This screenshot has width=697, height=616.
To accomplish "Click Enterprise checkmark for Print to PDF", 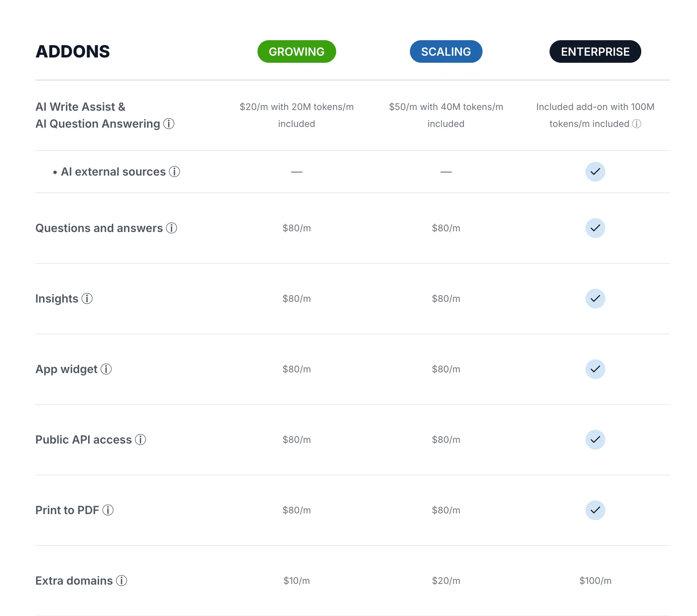I will tap(595, 510).
